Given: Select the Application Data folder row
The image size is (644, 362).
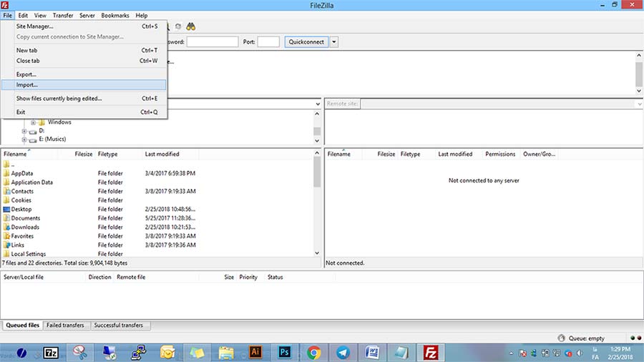Looking at the screenshot, I should pos(157,182).
